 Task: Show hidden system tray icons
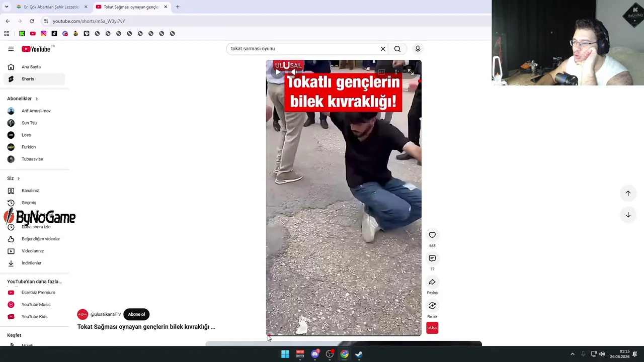[x=573, y=354]
